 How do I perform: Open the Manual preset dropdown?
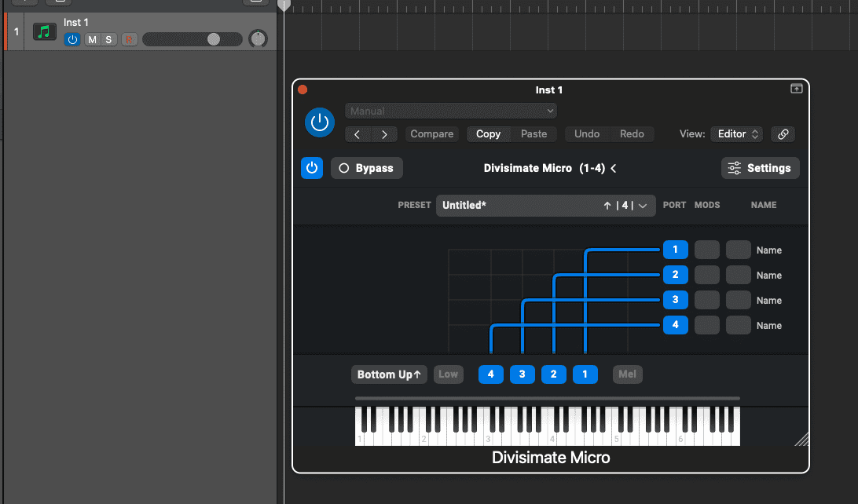(x=451, y=111)
